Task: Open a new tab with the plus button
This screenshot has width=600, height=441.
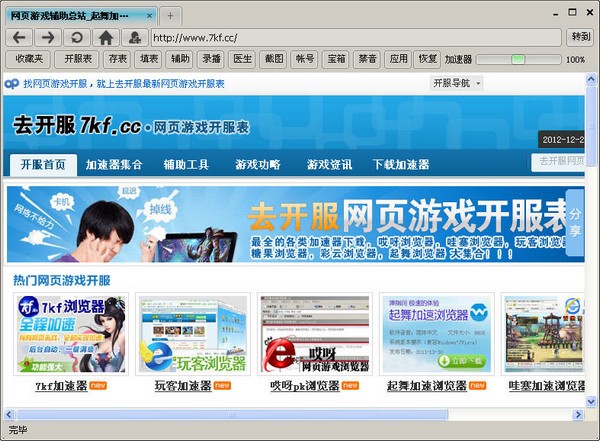Action: pos(170,16)
